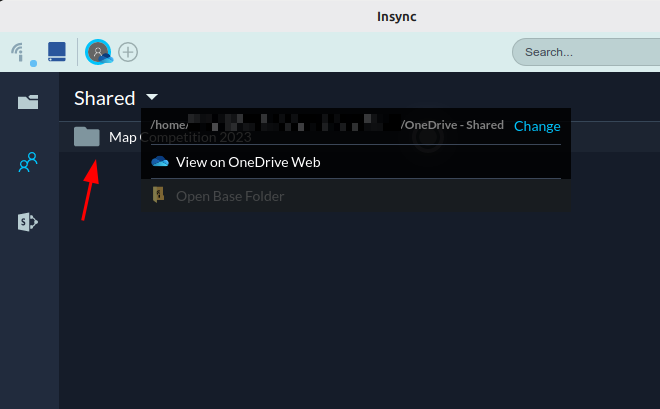Switch to Shared with me sidebar icon
The height and width of the screenshot is (409, 660).
[28, 162]
